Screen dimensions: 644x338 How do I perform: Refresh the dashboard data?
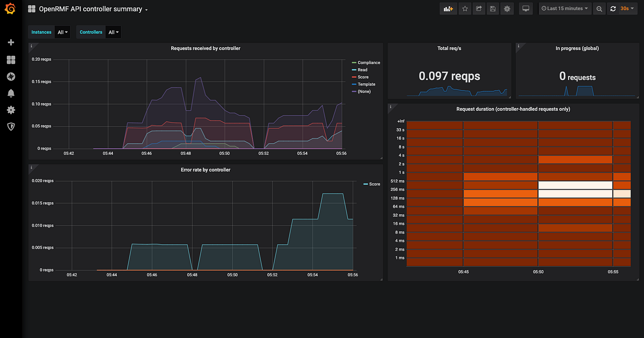click(612, 8)
